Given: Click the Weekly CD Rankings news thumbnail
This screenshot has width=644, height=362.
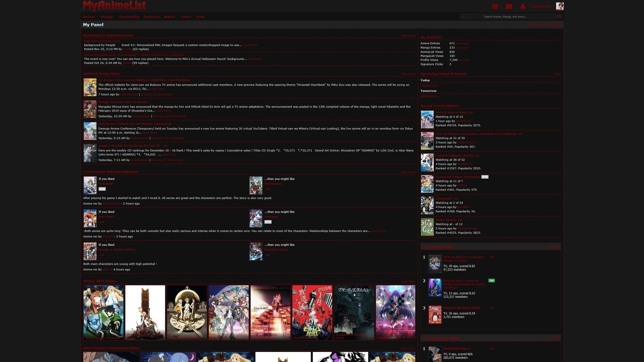Looking at the screenshot, I should point(90,153).
